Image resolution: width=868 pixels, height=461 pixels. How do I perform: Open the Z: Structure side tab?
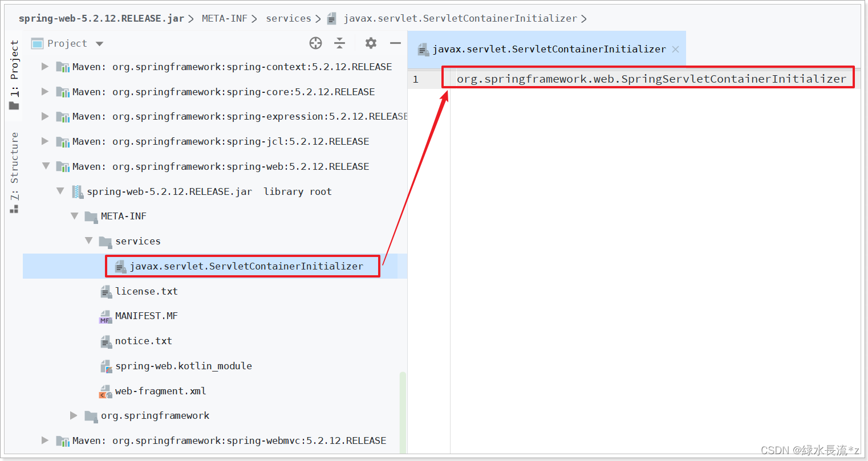coord(14,172)
